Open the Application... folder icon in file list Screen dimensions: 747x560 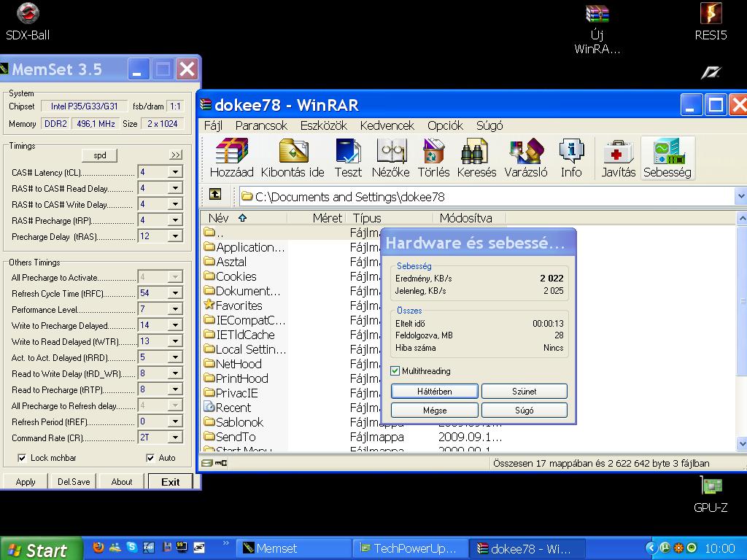pos(209,246)
